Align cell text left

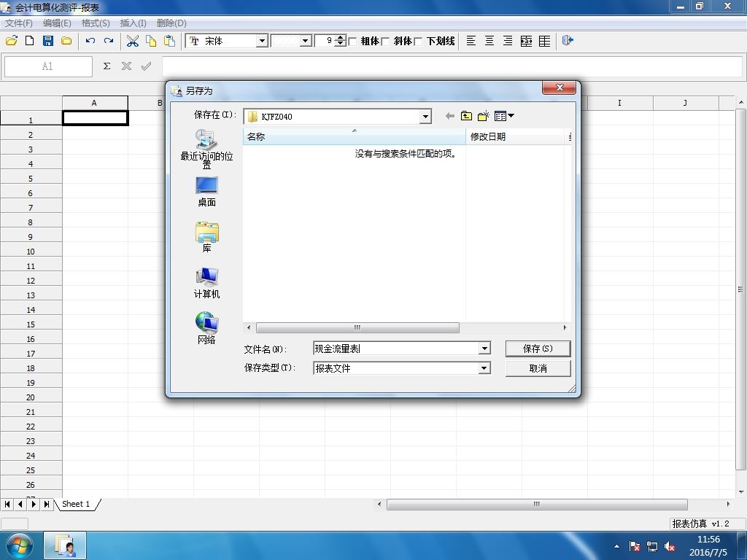tap(471, 41)
